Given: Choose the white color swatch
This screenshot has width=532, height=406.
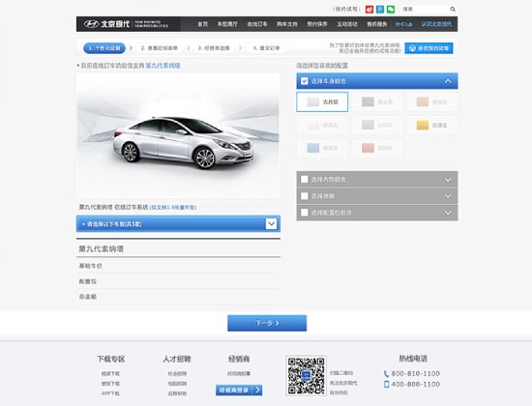Looking at the screenshot, I should pyautogui.click(x=322, y=125).
